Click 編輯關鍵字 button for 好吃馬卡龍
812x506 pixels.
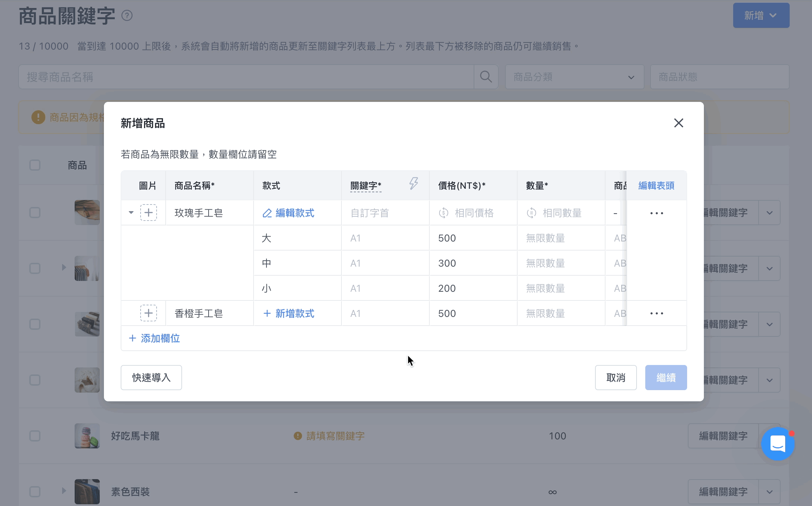click(x=723, y=436)
